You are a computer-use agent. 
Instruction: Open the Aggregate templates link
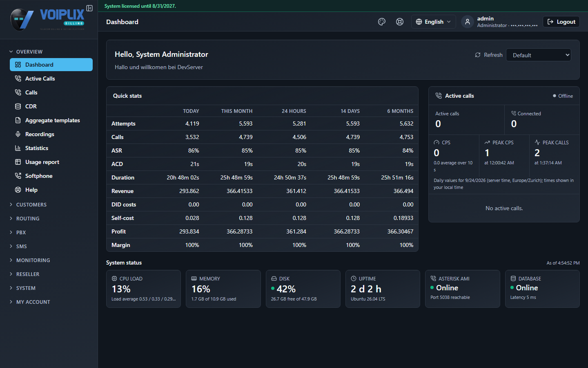tap(51, 120)
